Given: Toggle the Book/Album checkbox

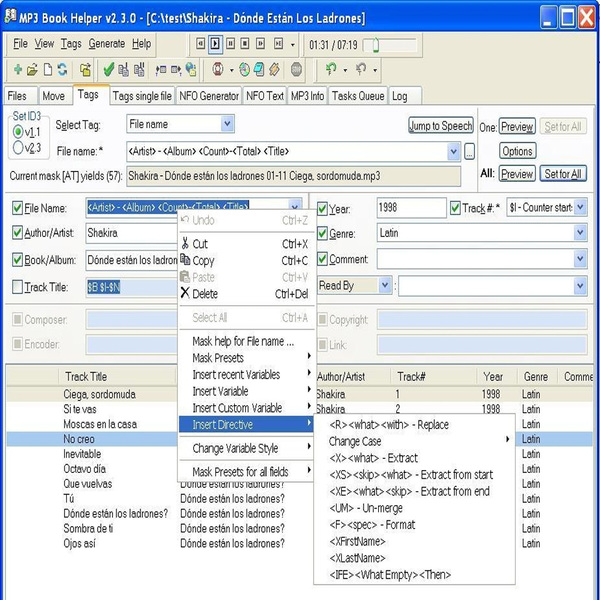Looking at the screenshot, I should pos(17,260).
